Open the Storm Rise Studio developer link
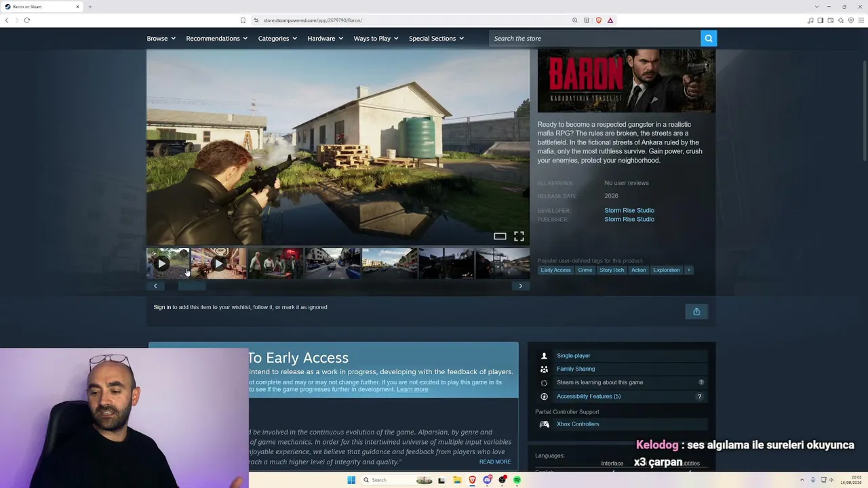The width and height of the screenshot is (868, 488). 629,211
